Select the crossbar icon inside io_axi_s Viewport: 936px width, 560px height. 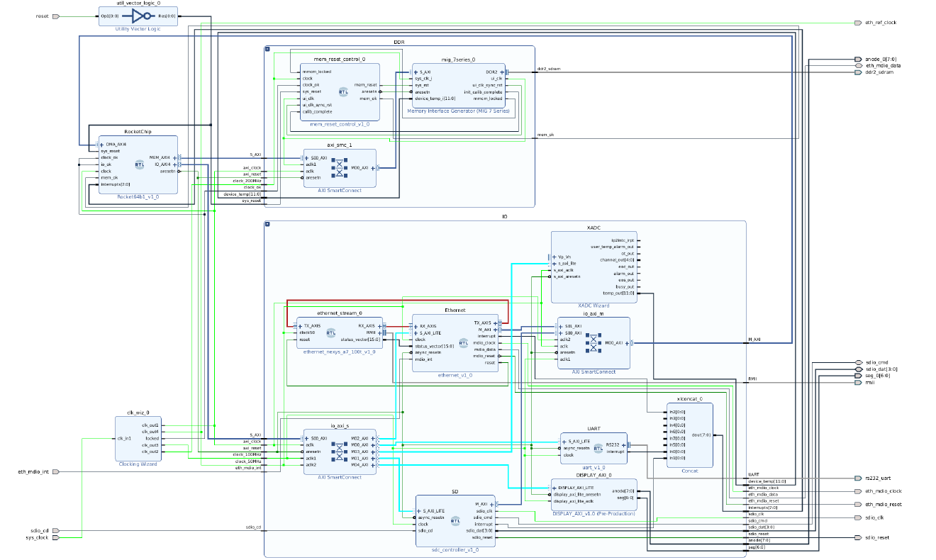[x=340, y=452]
